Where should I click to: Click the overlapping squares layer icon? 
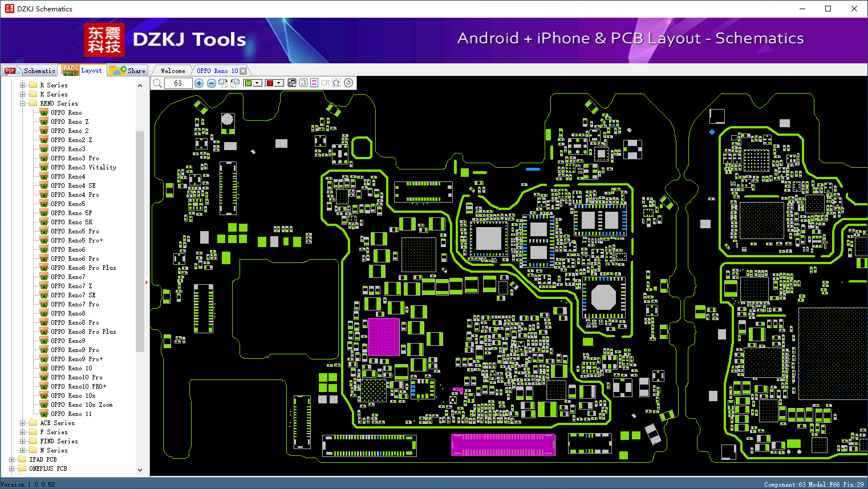(292, 83)
